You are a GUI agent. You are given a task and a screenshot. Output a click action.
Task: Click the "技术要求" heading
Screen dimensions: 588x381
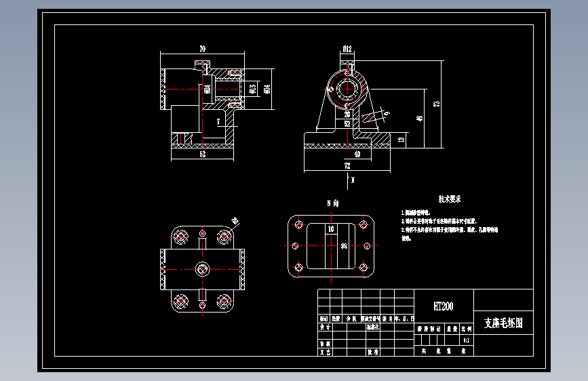coord(450,199)
